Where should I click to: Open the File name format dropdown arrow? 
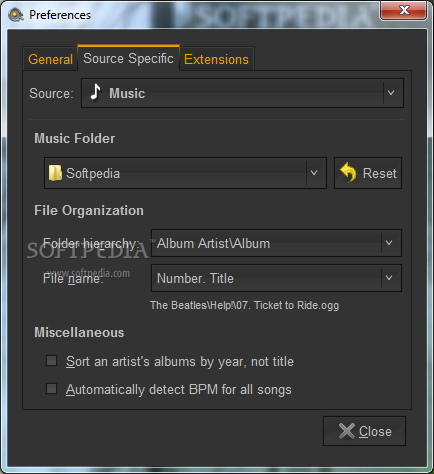pos(389,278)
